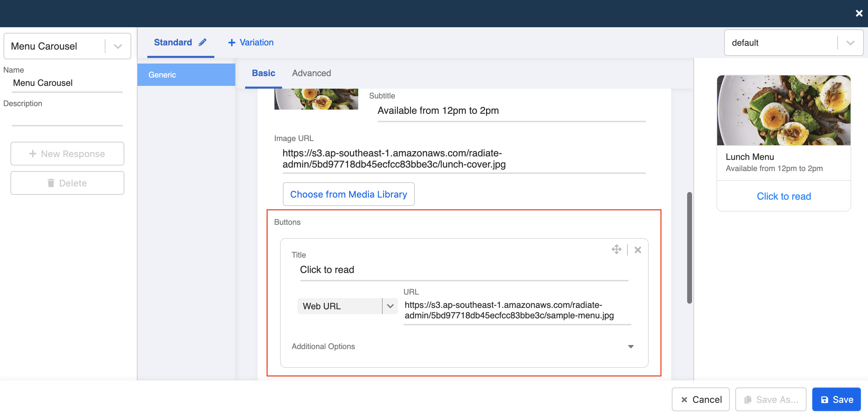Click Cancel button
Viewport: 868px width, 414px height.
tap(701, 399)
